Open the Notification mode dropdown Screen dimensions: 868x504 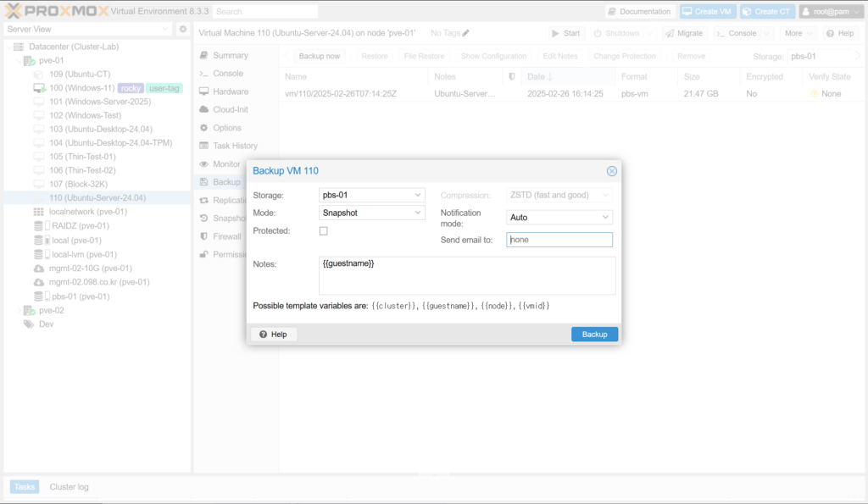click(605, 218)
